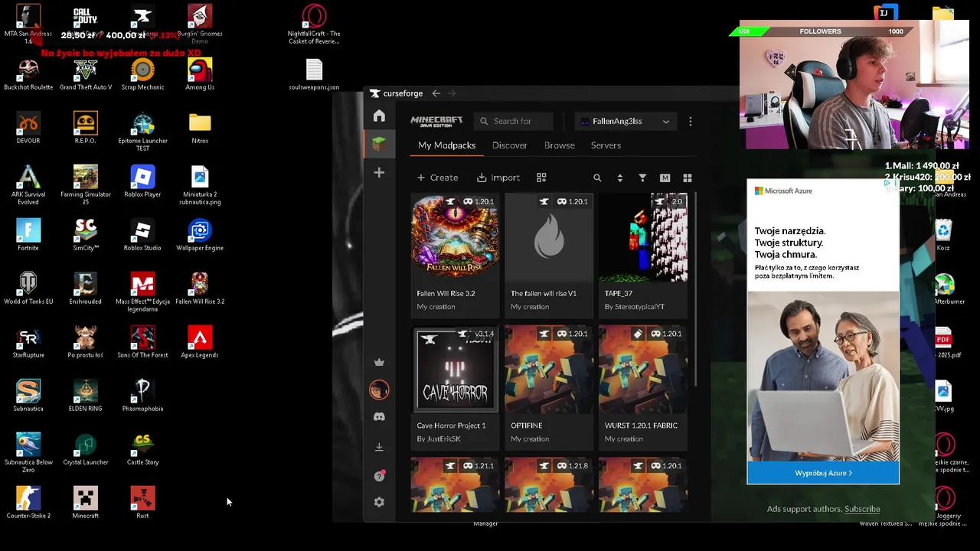This screenshot has height=551, width=980.
Task: Open ELDEN RING desktop shortcut
Action: click(x=86, y=396)
